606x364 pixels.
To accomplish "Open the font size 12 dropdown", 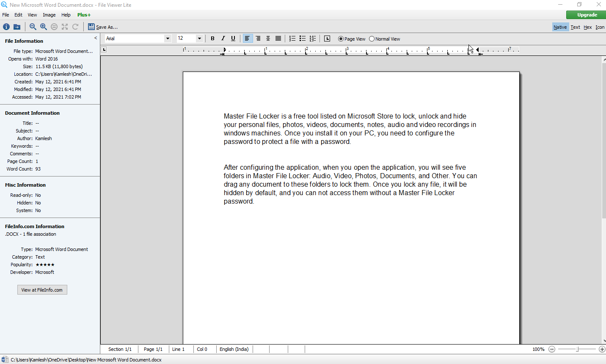I will (x=199, y=39).
